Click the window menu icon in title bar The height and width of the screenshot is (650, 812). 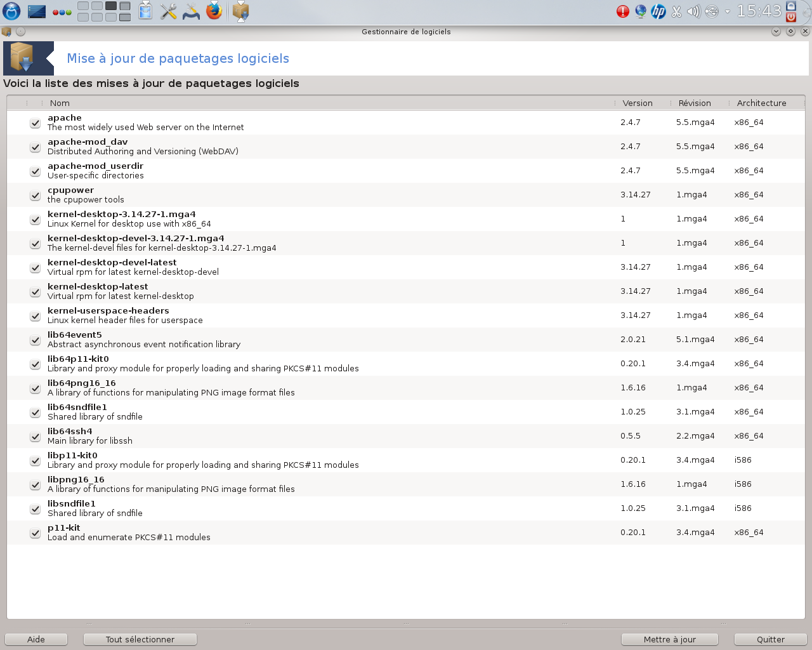pos(6,31)
